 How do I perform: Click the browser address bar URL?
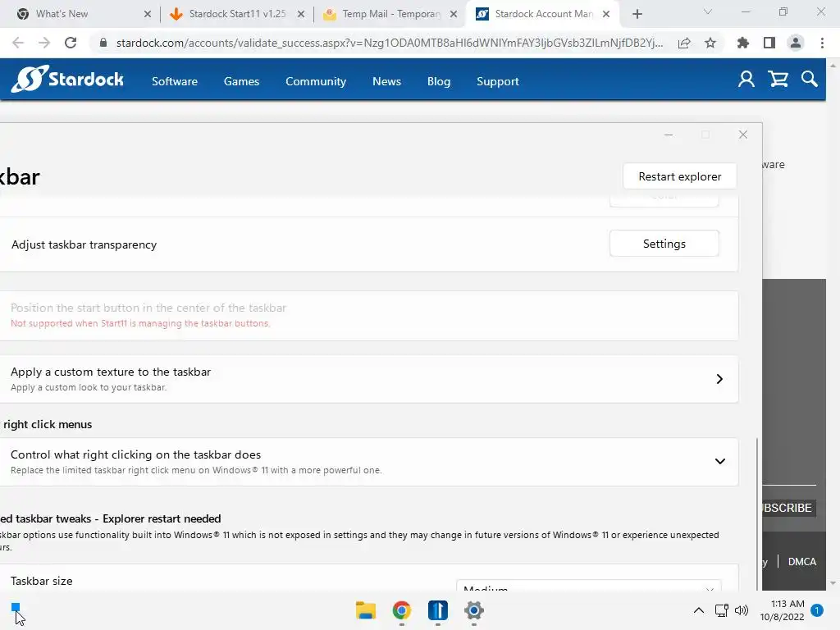(390, 43)
